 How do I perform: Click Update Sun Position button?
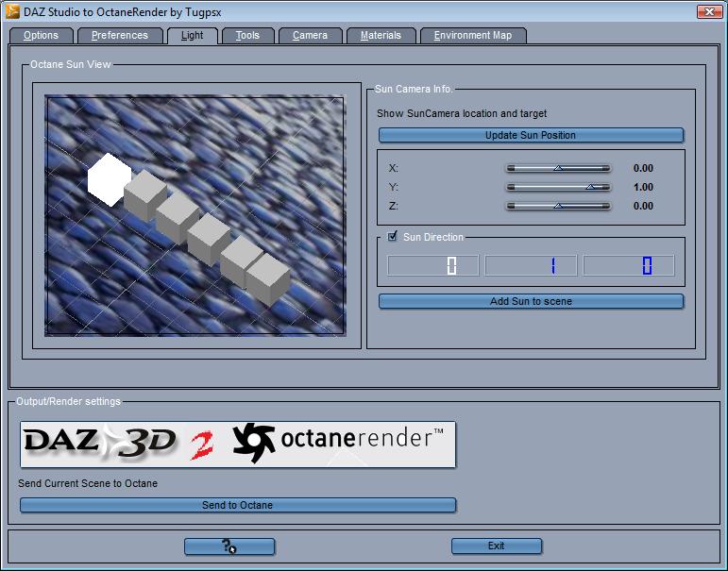click(x=531, y=135)
